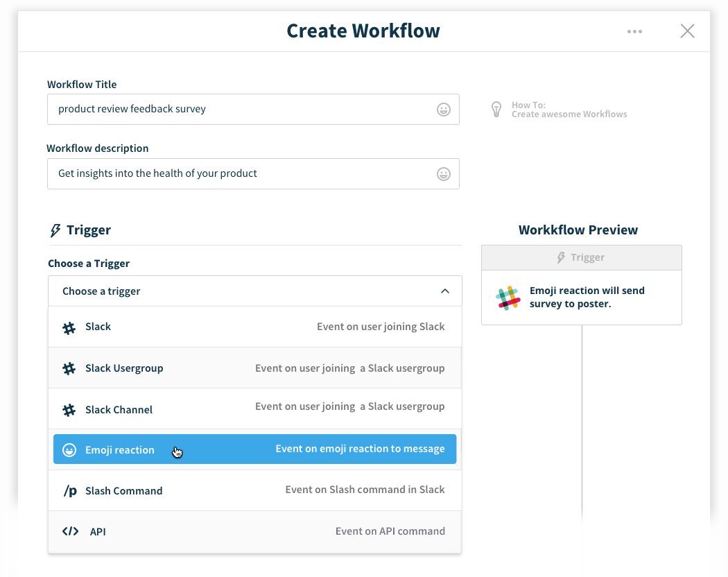Open emoji picker in Workflow description field
Screen dimensions: 728x577
444,174
